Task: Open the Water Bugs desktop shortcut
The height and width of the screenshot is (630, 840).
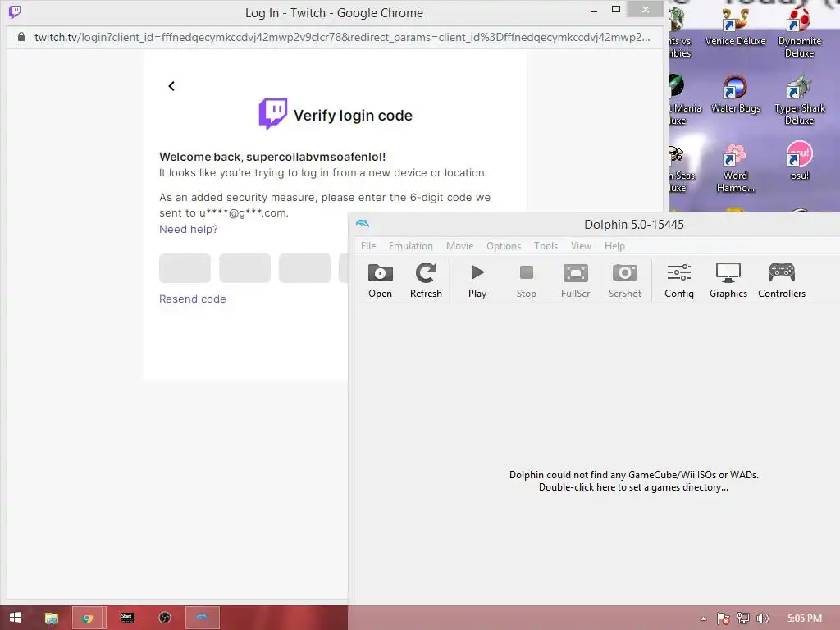Action: click(x=735, y=94)
